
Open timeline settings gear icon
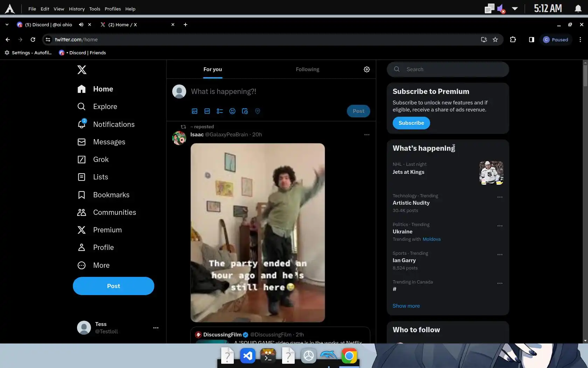pyautogui.click(x=367, y=69)
